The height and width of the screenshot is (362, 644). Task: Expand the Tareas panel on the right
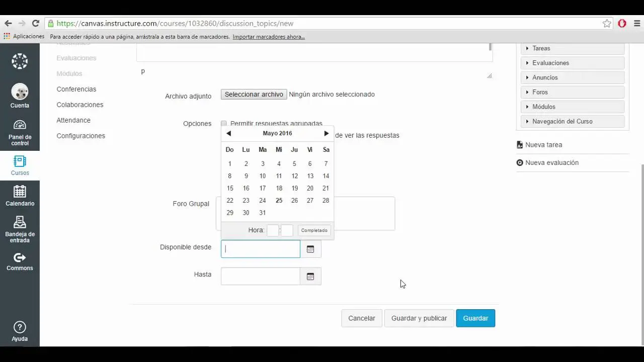(x=573, y=48)
